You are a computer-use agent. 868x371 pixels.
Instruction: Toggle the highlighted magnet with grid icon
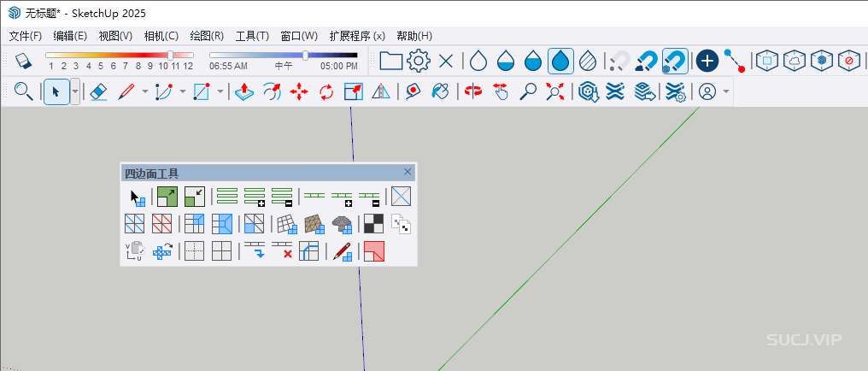click(674, 61)
